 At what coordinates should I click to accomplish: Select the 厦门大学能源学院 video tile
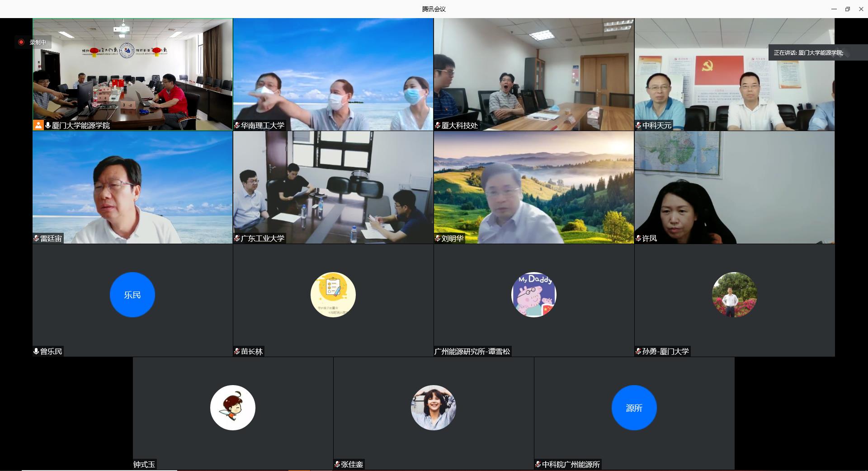[x=132, y=75]
